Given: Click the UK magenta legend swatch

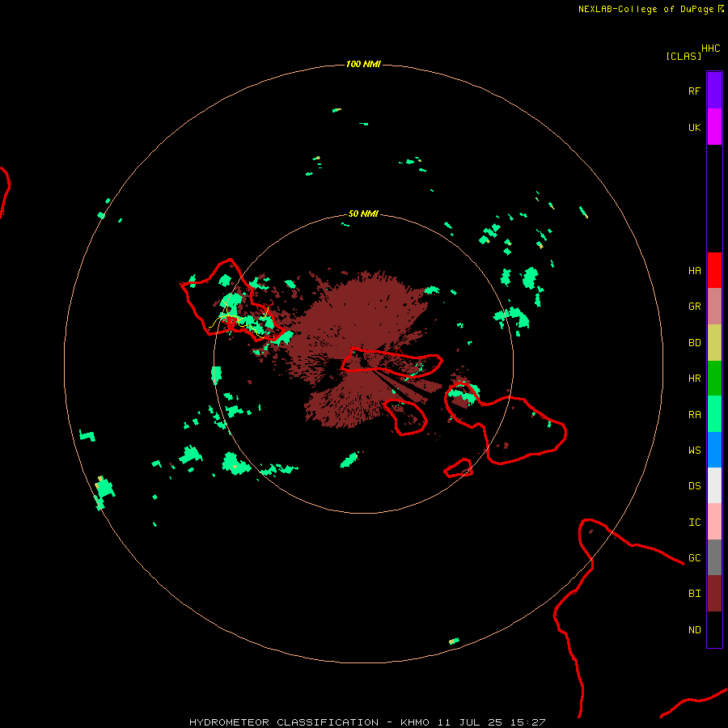Looking at the screenshot, I should tap(714, 127).
